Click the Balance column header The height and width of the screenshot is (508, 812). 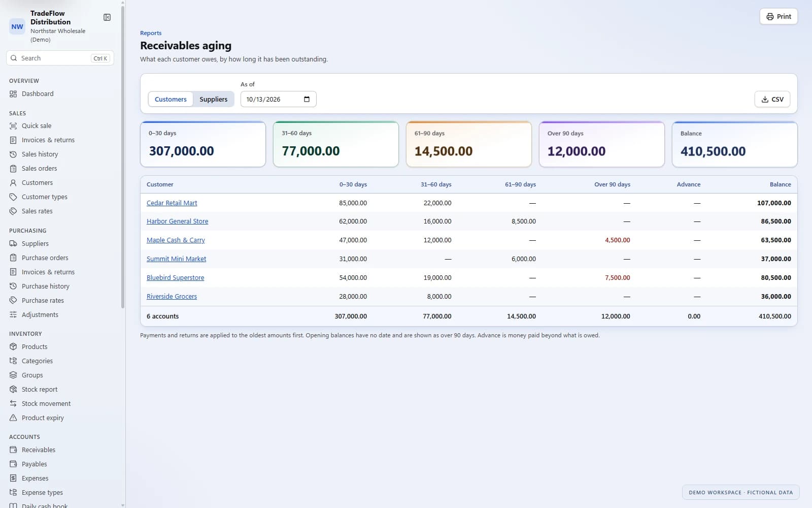780,184
